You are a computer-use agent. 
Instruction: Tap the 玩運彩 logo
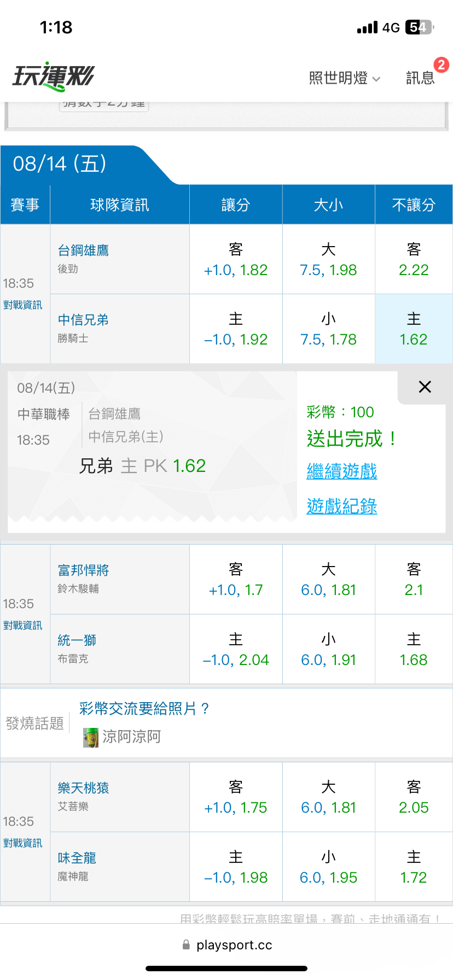tap(54, 77)
